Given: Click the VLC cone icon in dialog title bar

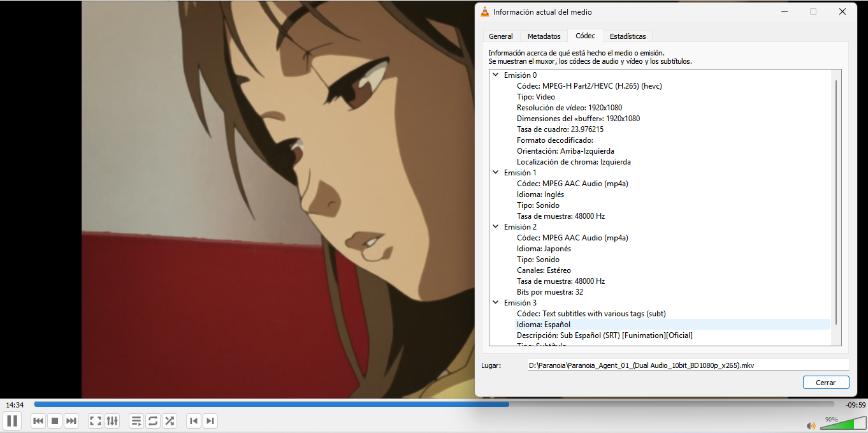Looking at the screenshot, I should (x=485, y=11).
